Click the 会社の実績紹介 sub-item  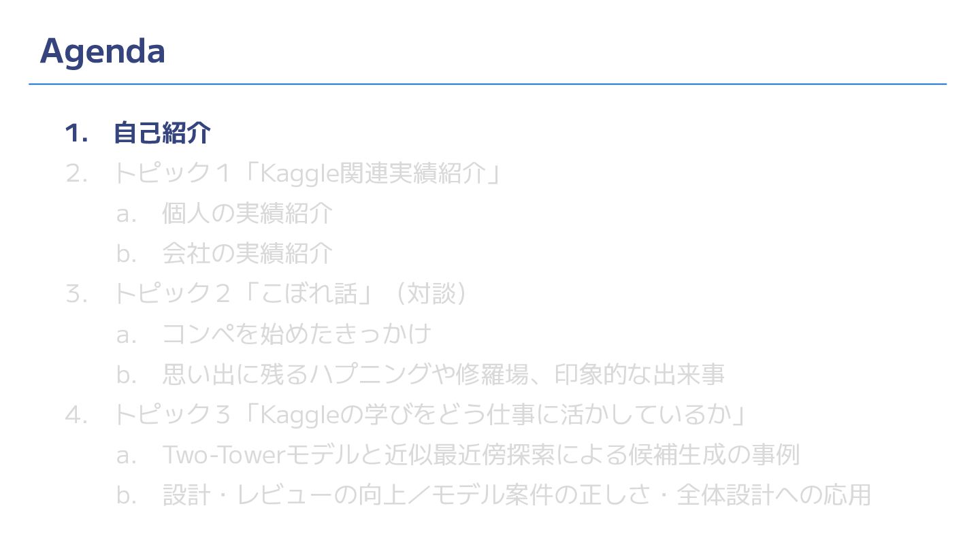click(x=247, y=254)
